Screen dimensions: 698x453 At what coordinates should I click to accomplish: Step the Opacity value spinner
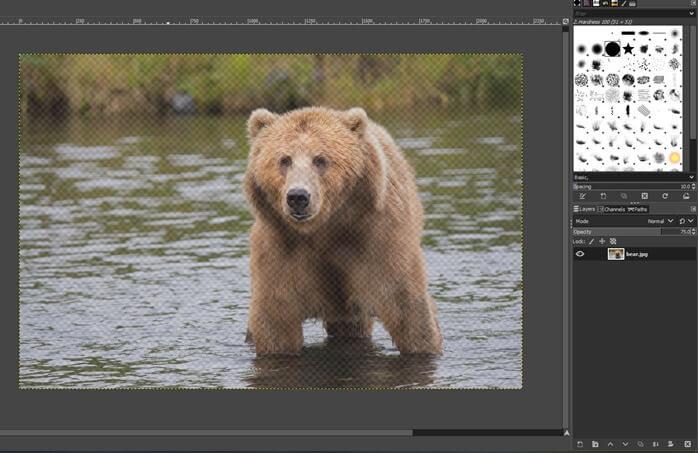pos(694,232)
